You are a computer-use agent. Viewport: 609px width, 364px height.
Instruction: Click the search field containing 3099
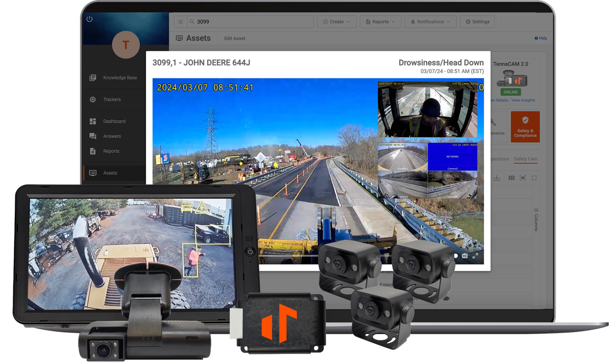point(250,22)
